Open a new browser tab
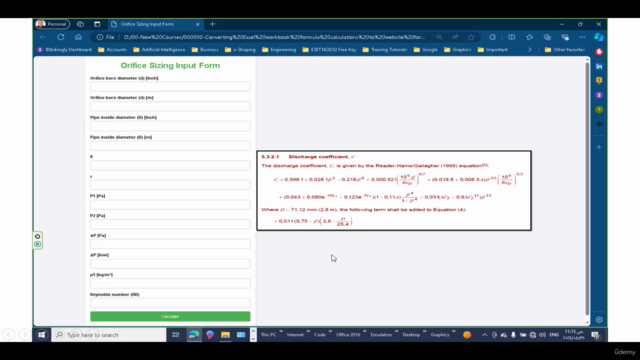The height and width of the screenshot is (360, 640). point(212,24)
